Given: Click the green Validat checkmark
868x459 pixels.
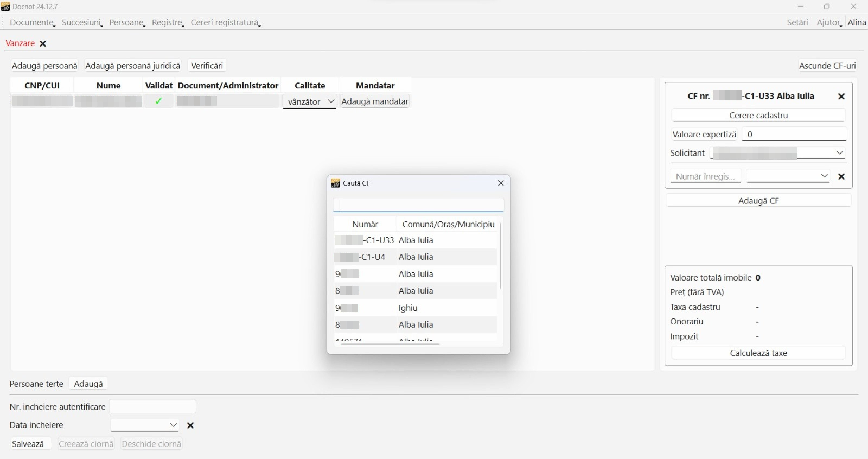Looking at the screenshot, I should 158,101.
